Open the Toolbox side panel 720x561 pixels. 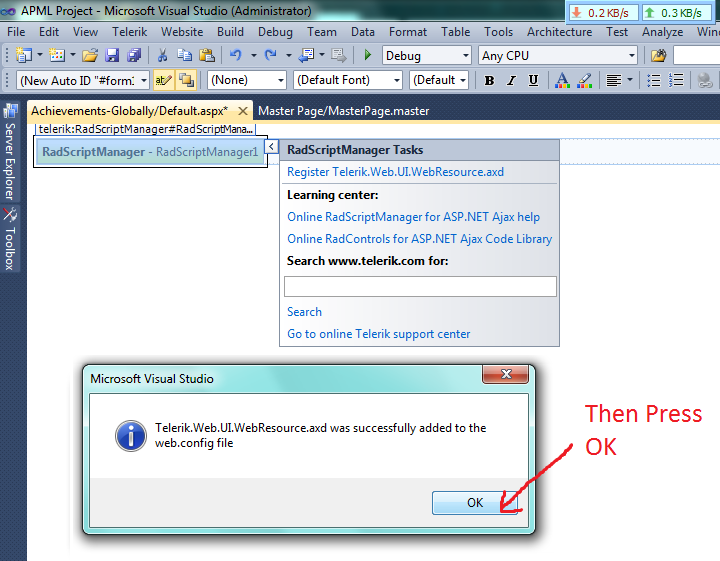[10, 238]
